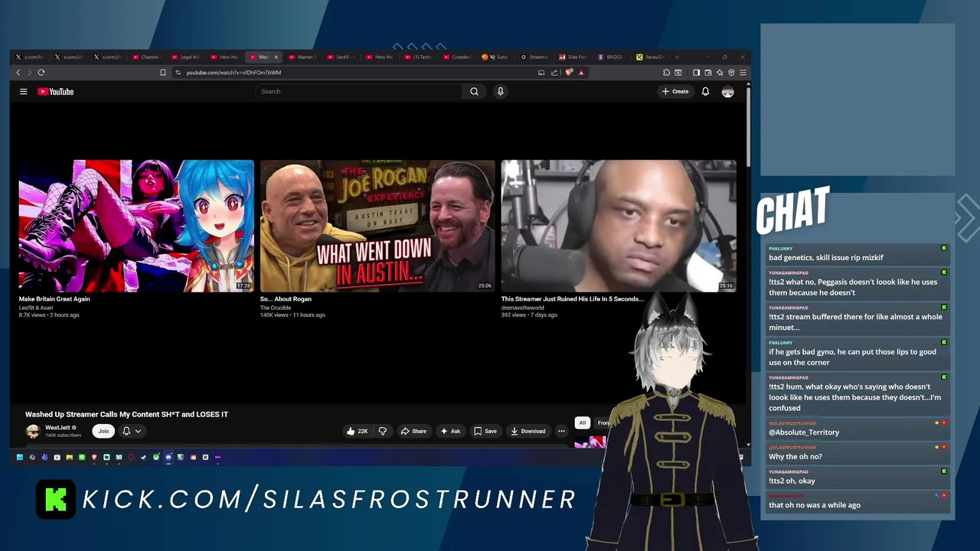Open Steam from the taskbar

click(x=143, y=457)
